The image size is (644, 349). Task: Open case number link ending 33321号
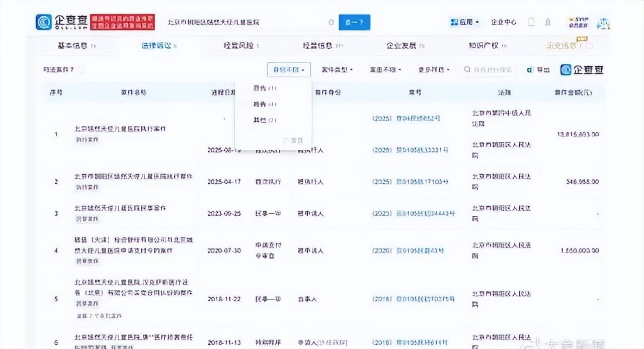[410, 150]
